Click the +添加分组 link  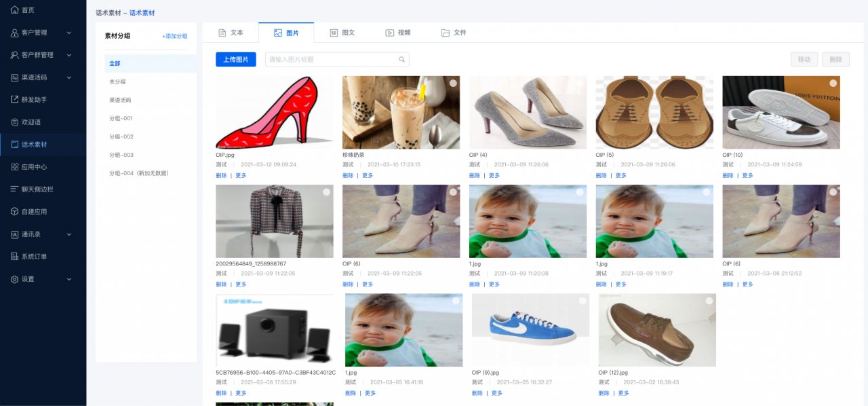(x=175, y=36)
